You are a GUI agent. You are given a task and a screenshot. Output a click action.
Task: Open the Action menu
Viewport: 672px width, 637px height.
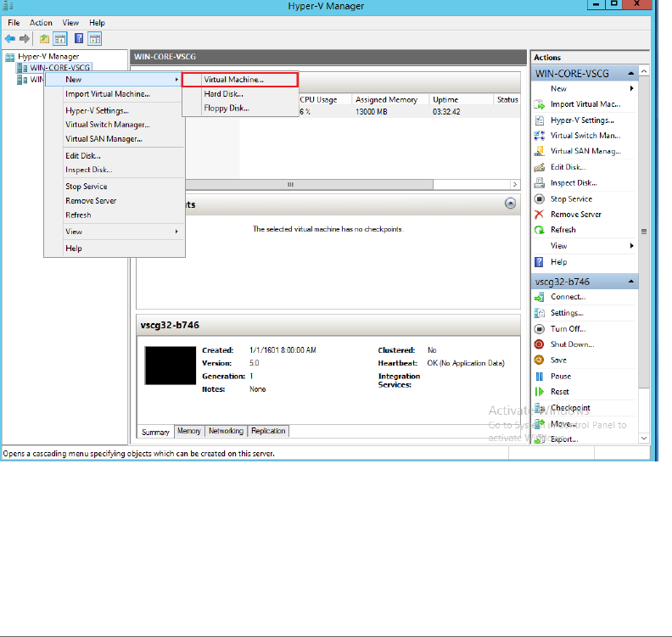tap(41, 23)
